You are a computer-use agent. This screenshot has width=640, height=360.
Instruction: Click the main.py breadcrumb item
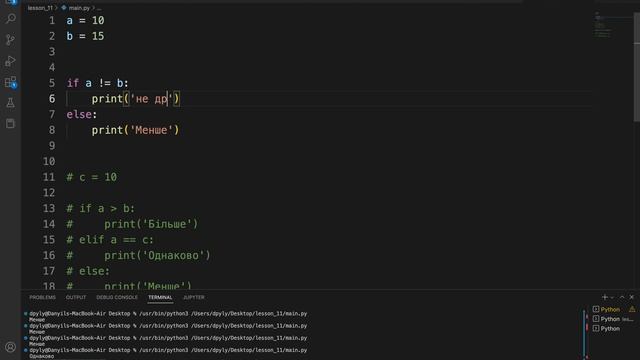pyautogui.click(x=79, y=8)
